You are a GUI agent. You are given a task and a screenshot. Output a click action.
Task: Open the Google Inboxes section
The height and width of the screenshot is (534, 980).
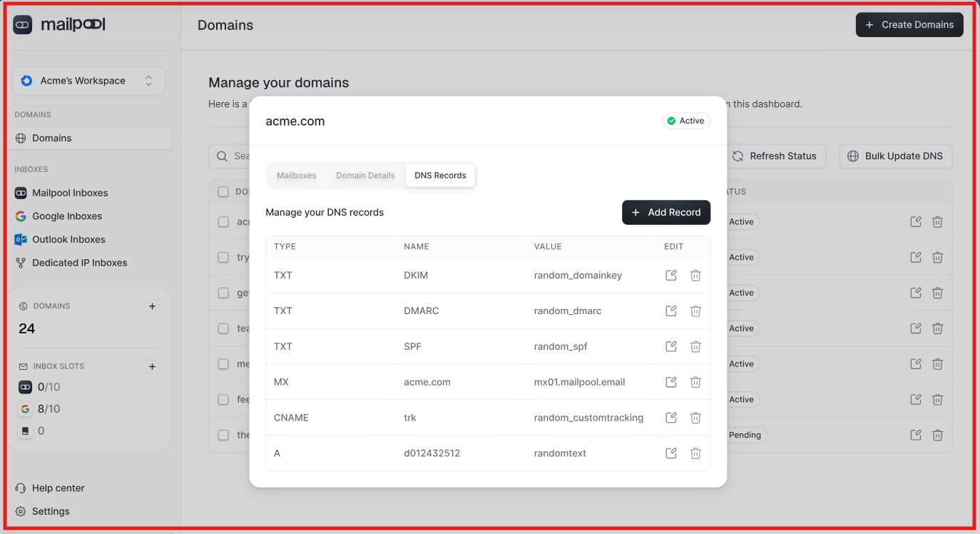[68, 216]
